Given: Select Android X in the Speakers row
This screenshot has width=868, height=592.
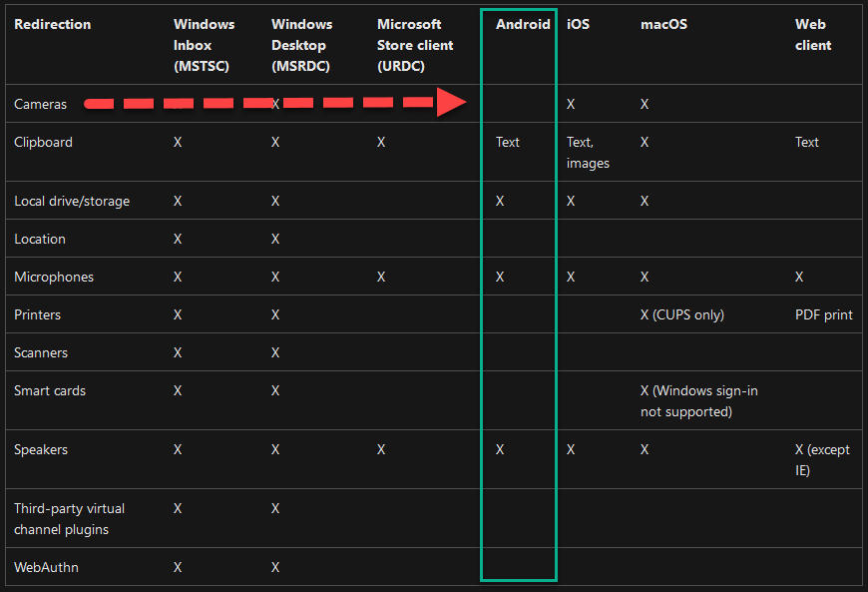Looking at the screenshot, I should [x=500, y=449].
